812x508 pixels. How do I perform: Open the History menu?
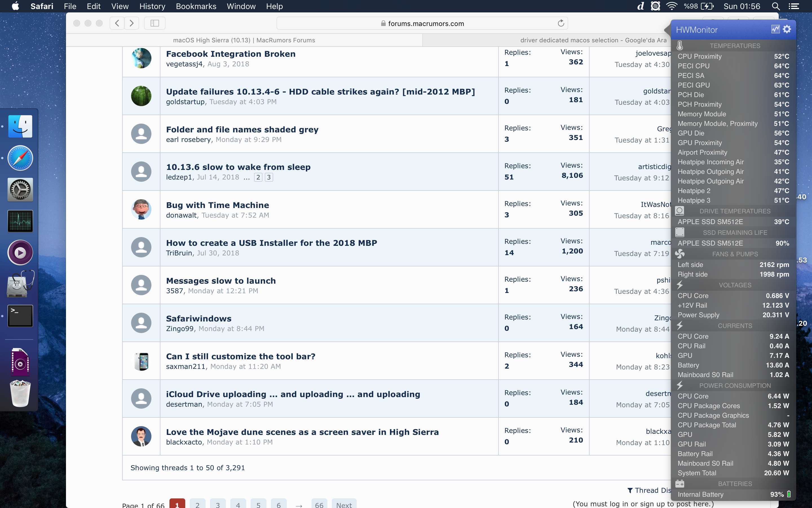pyautogui.click(x=152, y=6)
